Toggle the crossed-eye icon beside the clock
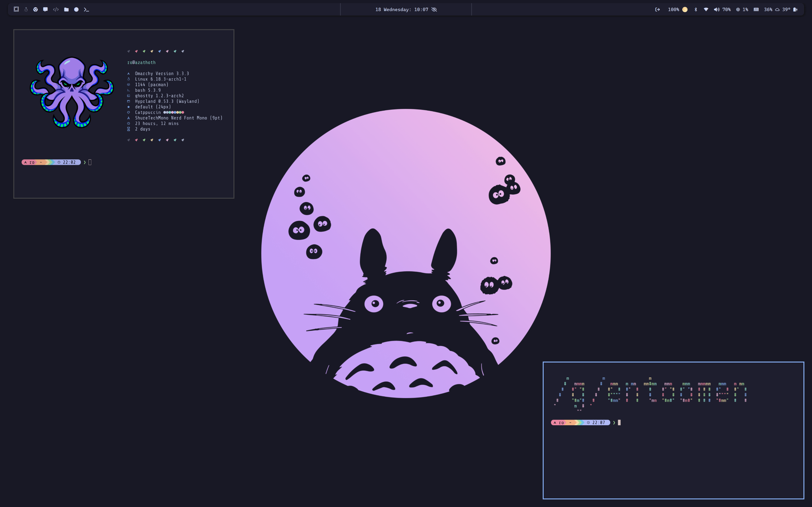This screenshot has width=812, height=507. click(x=434, y=10)
